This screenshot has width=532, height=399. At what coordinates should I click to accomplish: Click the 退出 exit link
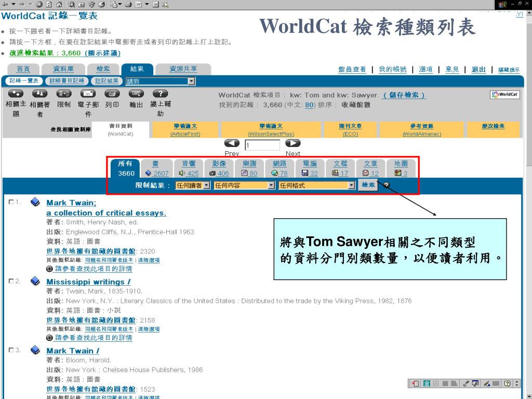pos(478,69)
